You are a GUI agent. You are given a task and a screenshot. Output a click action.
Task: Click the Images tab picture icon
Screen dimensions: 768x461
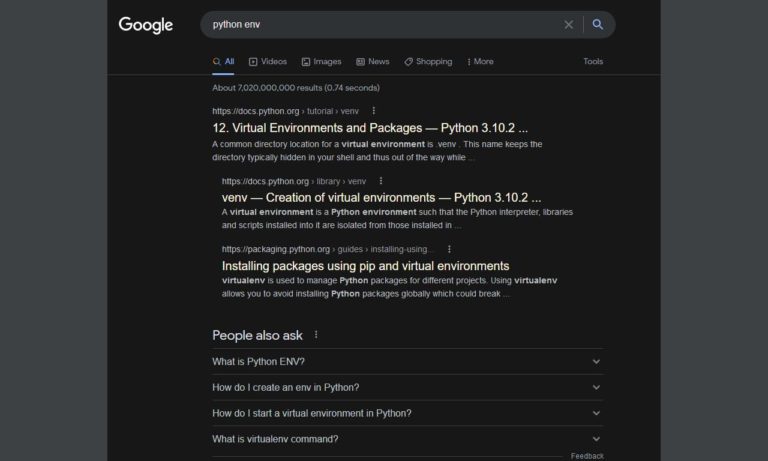306,62
